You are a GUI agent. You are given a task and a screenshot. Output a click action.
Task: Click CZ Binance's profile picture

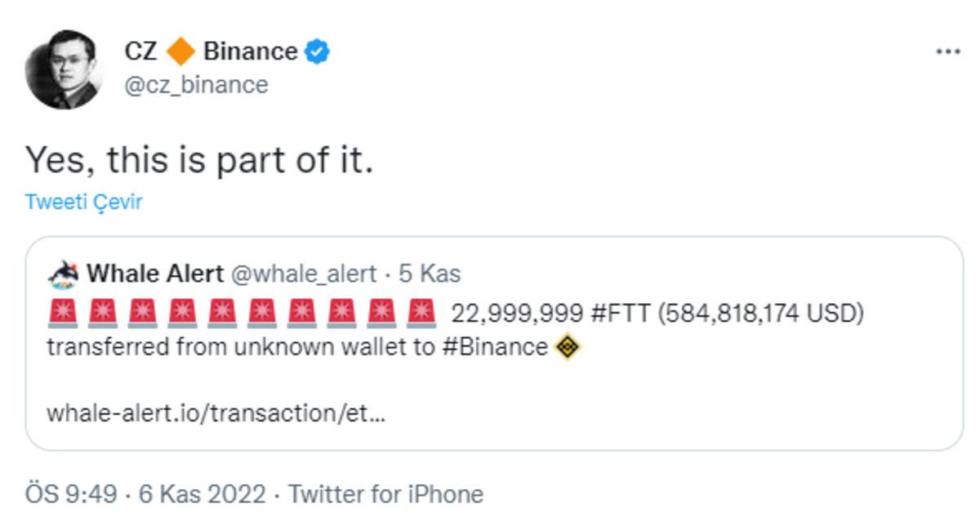(x=67, y=67)
